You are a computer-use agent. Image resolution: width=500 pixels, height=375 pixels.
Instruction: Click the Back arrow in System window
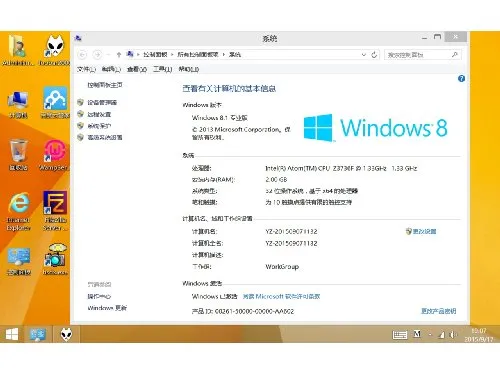click(83, 54)
